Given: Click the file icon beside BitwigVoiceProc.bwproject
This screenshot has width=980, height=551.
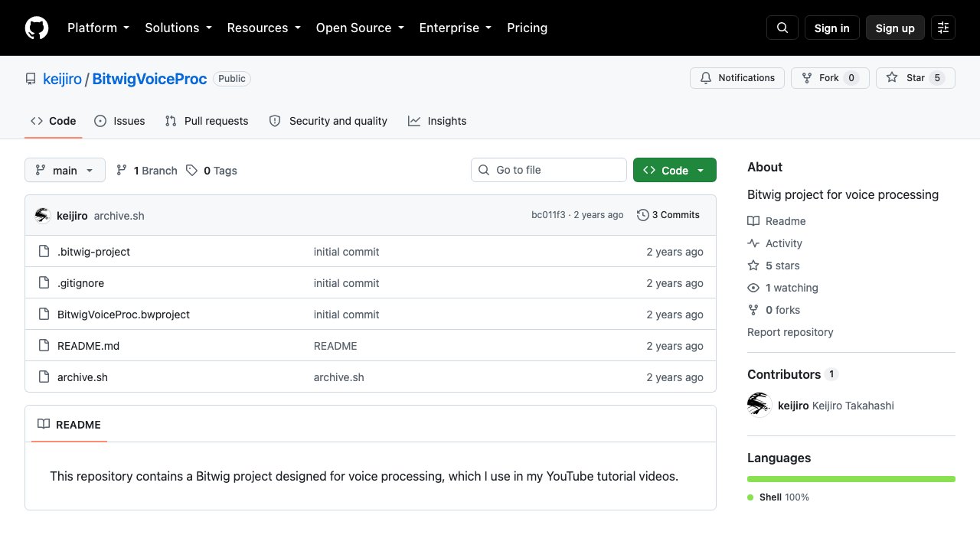Looking at the screenshot, I should [x=44, y=315].
